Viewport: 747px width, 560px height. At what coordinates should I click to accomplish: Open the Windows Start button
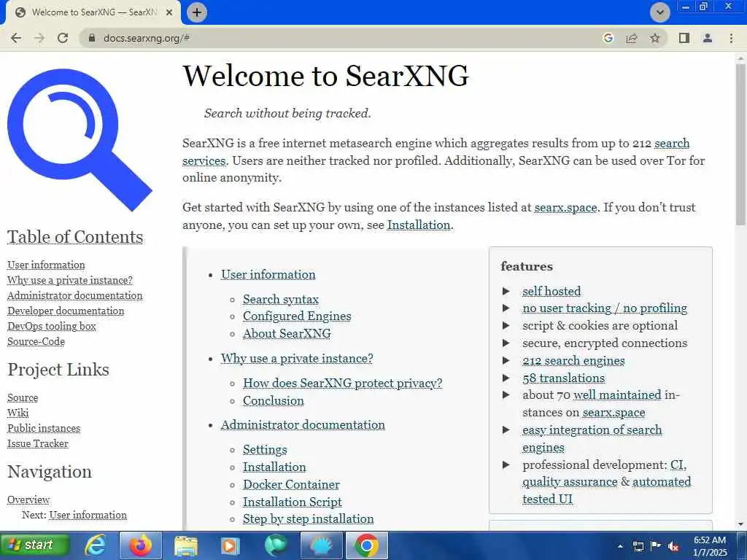click(35, 545)
